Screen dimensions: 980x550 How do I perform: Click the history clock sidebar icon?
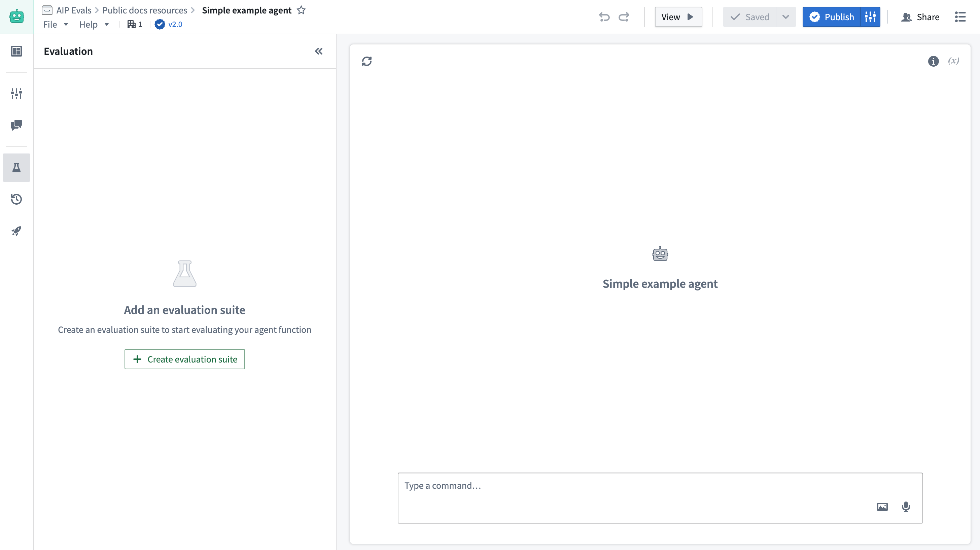pyautogui.click(x=16, y=199)
